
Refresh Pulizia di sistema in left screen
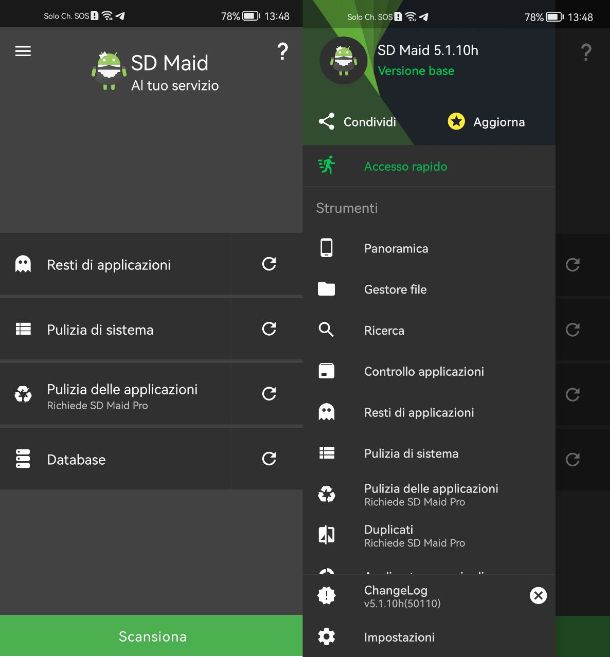[x=269, y=329]
